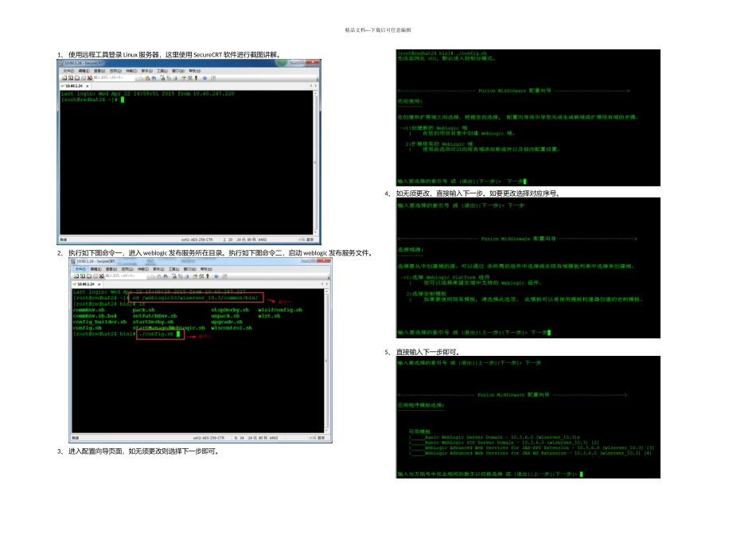Click binoculars Find icon in step 2 SecureCRT toolbar
Viewport: 756px width, 535px height.
click(166, 276)
